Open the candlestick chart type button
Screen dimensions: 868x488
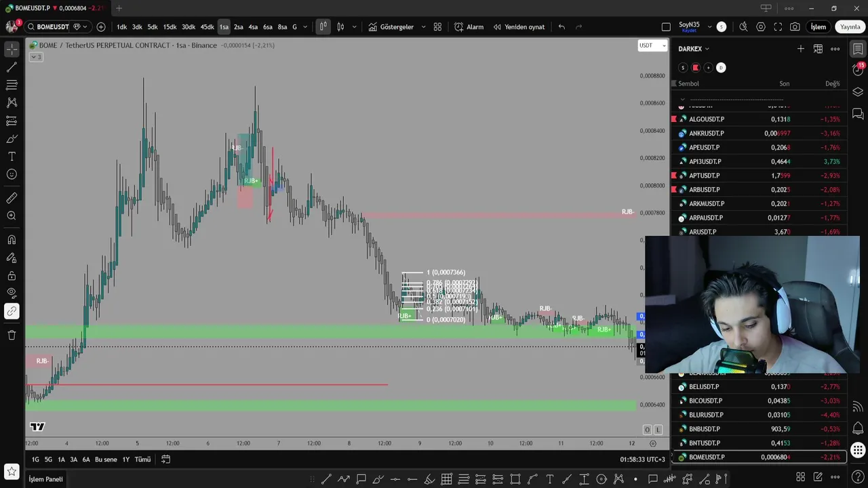(x=323, y=27)
